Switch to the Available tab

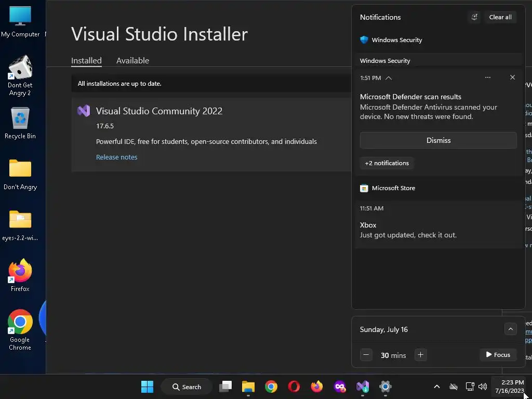(x=132, y=61)
